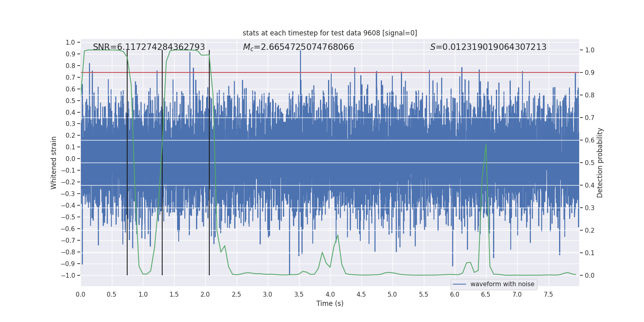The image size is (644, 322).
Task: Click the x-axis tick label 0.0
Action: pyautogui.click(x=80, y=294)
